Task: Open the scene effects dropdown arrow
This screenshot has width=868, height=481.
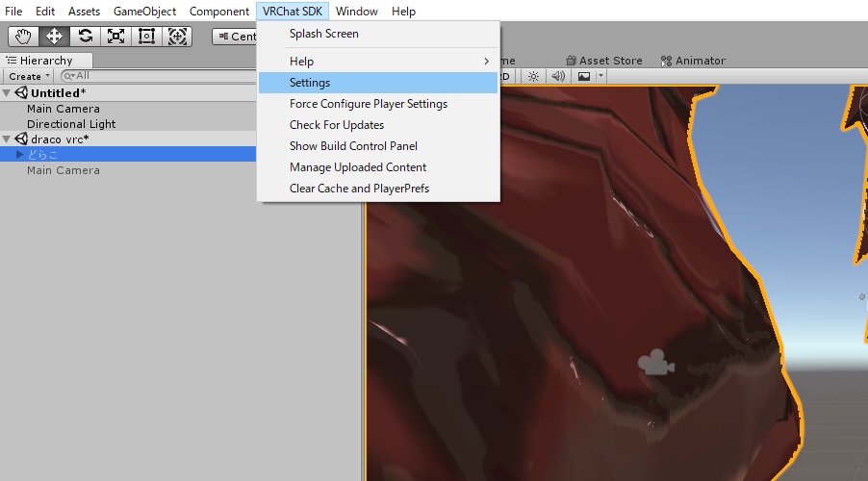Action: pos(600,76)
